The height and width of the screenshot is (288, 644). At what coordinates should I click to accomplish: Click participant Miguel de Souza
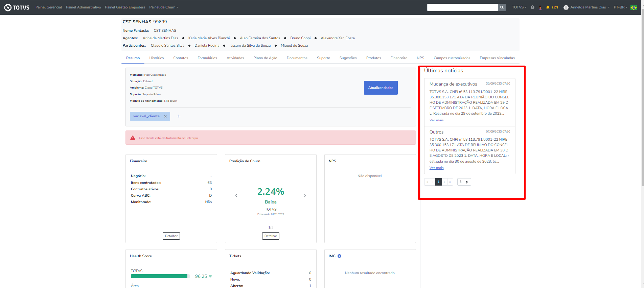click(x=294, y=46)
